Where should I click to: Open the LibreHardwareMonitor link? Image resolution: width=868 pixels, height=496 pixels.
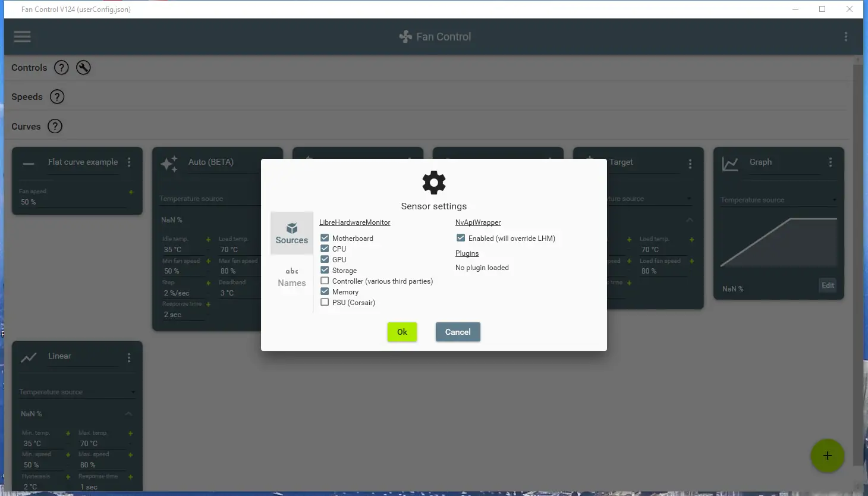355,222
